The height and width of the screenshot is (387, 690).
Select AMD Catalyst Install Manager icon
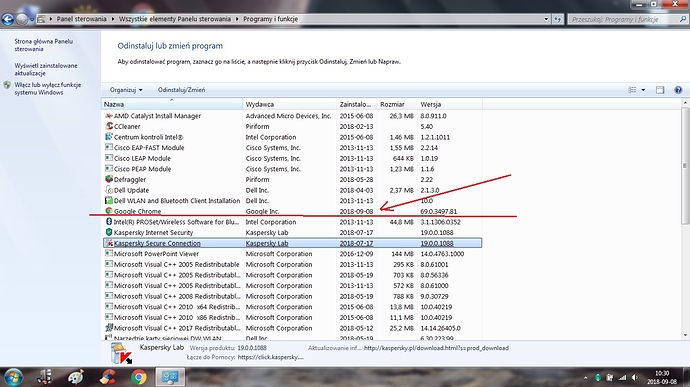point(109,116)
